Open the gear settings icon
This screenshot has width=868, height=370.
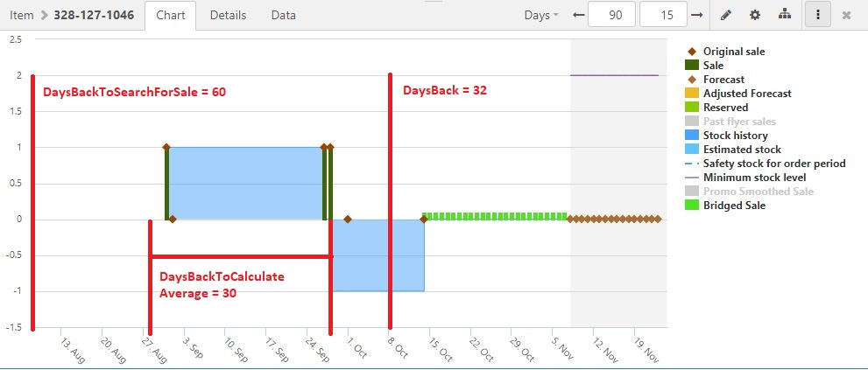tap(755, 15)
